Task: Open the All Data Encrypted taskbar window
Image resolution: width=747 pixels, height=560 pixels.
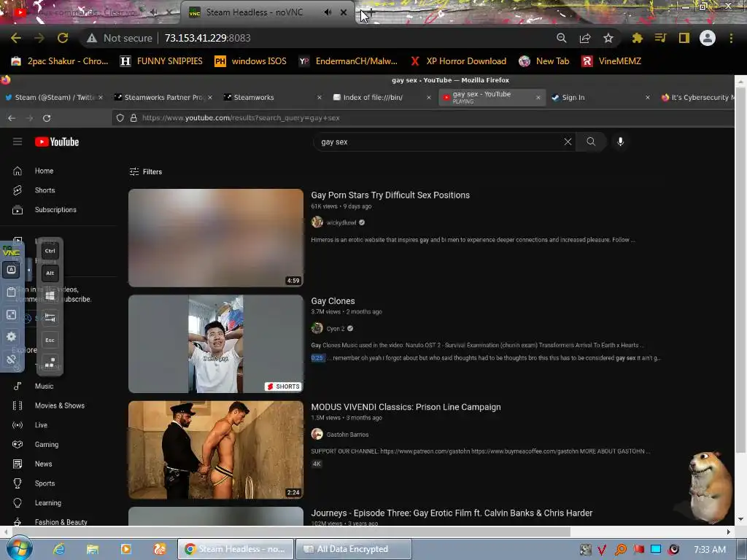Action: 354,549
